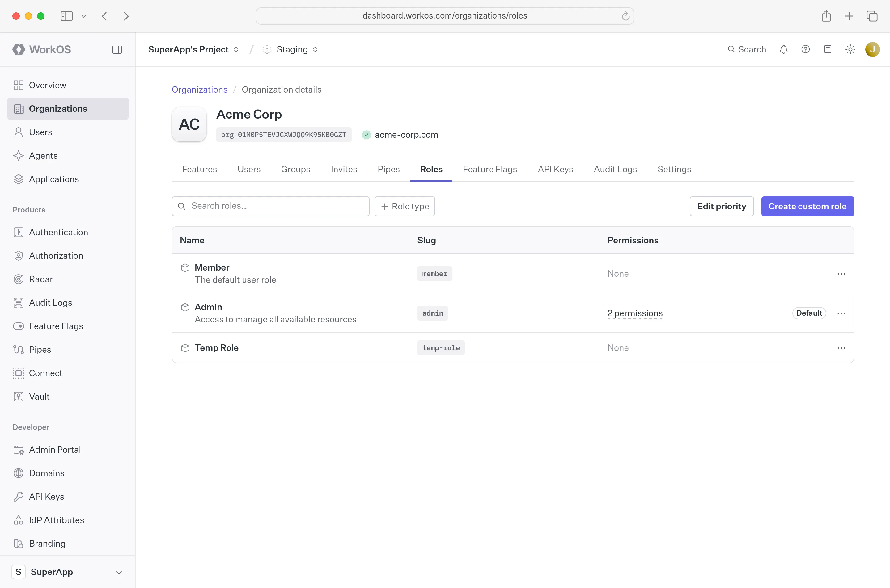This screenshot has height=588, width=890.
Task: Open Admin Portal in the Developer section
Action: 68,450
